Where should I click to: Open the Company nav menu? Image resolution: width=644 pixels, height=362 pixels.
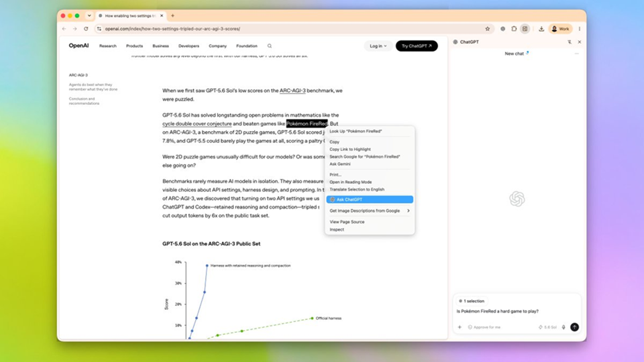tap(218, 46)
